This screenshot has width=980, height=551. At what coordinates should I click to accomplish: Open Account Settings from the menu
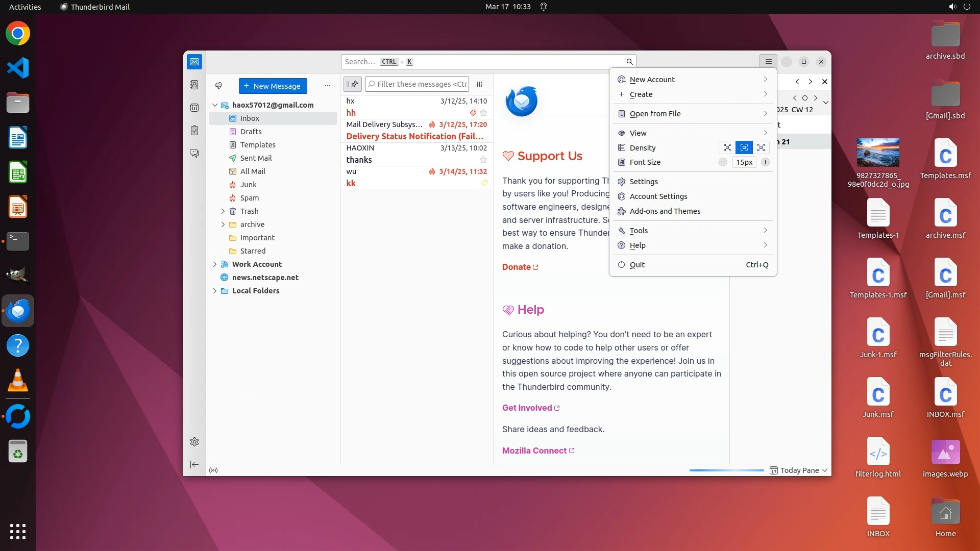click(x=658, y=196)
